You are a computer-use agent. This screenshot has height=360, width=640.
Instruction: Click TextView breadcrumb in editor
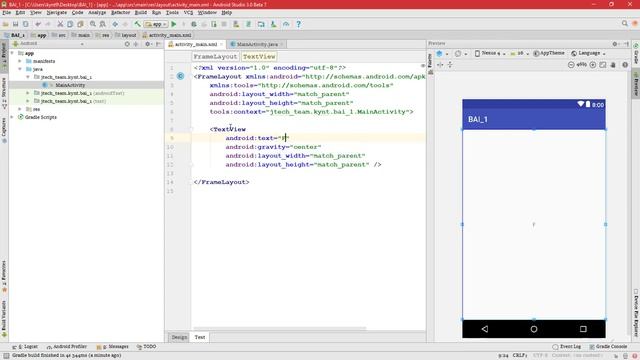pos(259,57)
